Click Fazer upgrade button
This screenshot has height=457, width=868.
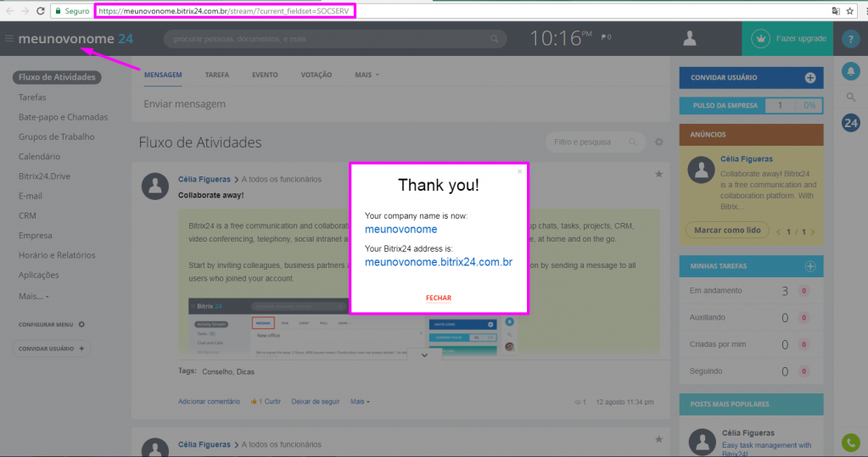click(x=787, y=39)
